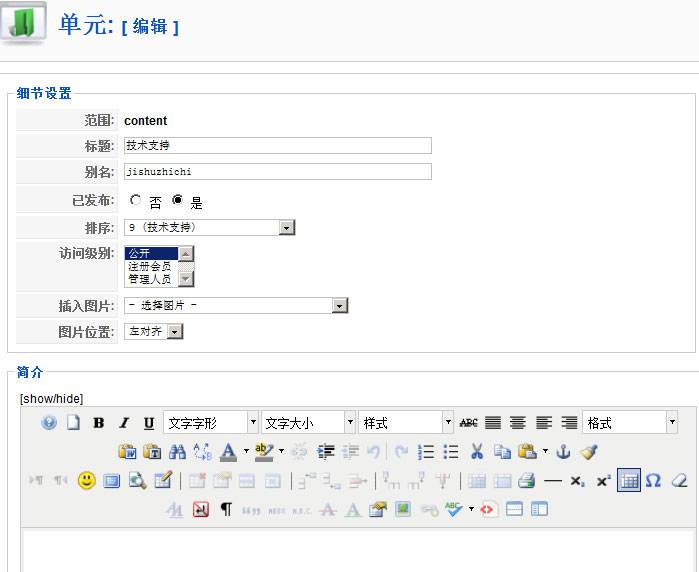This screenshot has height=572, width=699.
Task: Open the editor help icon
Action: coord(49,422)
